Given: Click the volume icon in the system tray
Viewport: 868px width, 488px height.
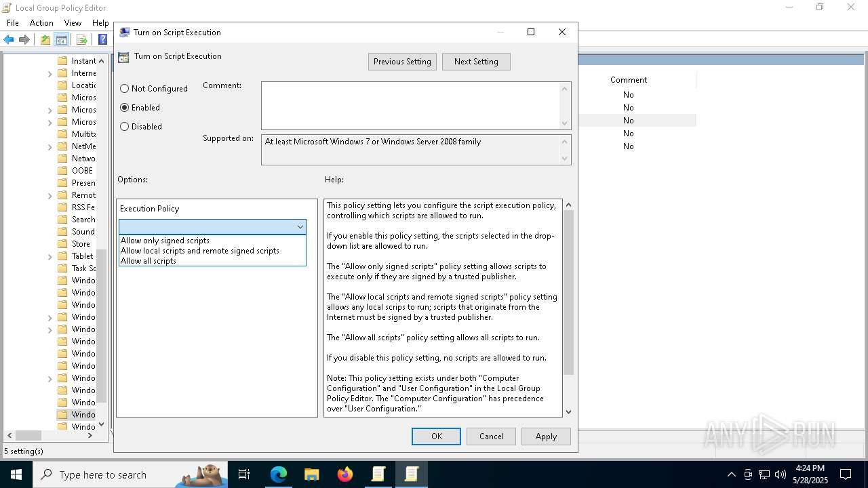Looking at the screenshot, I should pos(781,474).
